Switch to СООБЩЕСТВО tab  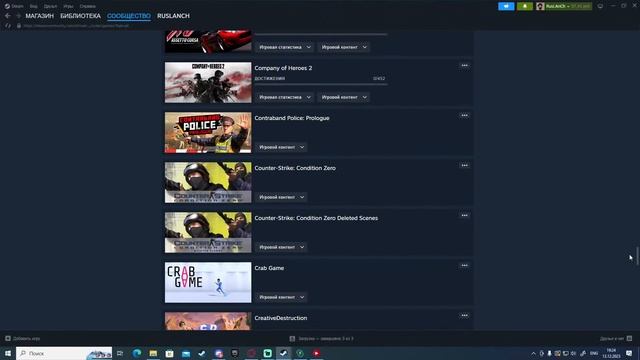pos(129,16)
